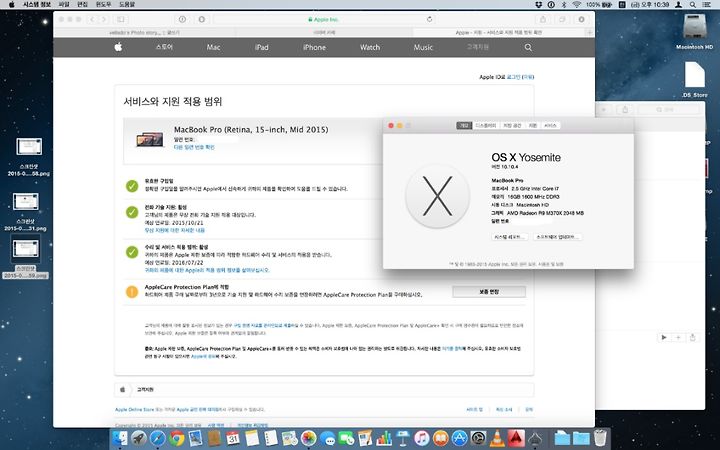Viewport: 720px width, 450px height.
Task: Open red AutoCAD icon in Dock
Action: [x=516, y=439]
